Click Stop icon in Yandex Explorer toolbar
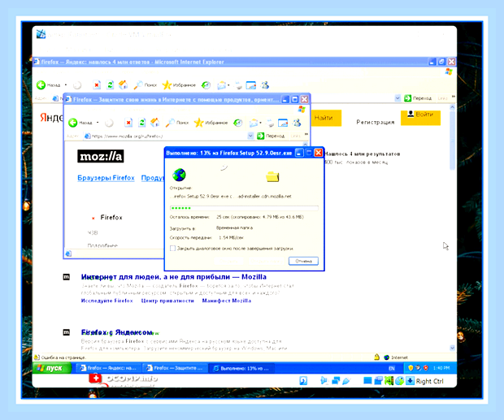Image resolution: width=504 pixels, height=420 pixels. click(x=97, y=85)
